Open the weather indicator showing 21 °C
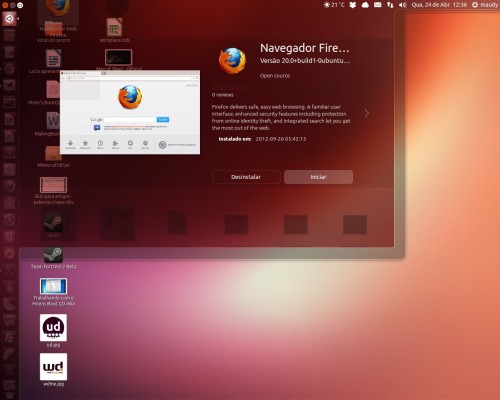This screenshot has width=500, height=400. point(334,5)
